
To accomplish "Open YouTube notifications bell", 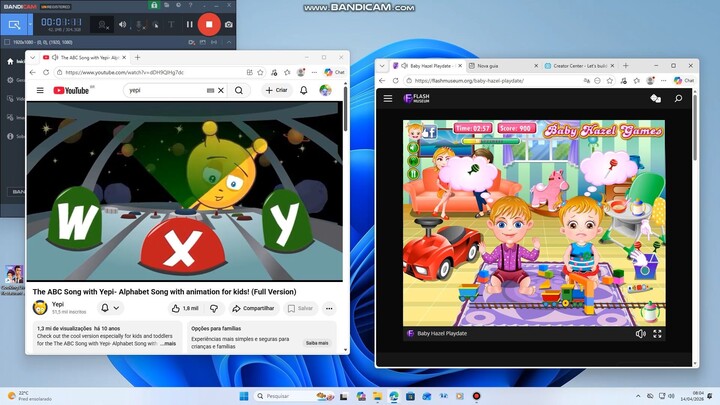I will click(x=304, y=90).
